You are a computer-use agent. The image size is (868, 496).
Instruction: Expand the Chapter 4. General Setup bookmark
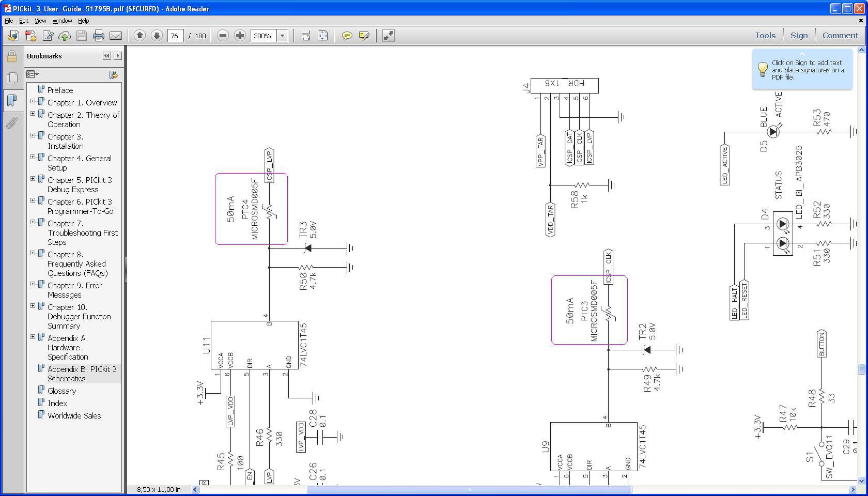click(33, 157)
